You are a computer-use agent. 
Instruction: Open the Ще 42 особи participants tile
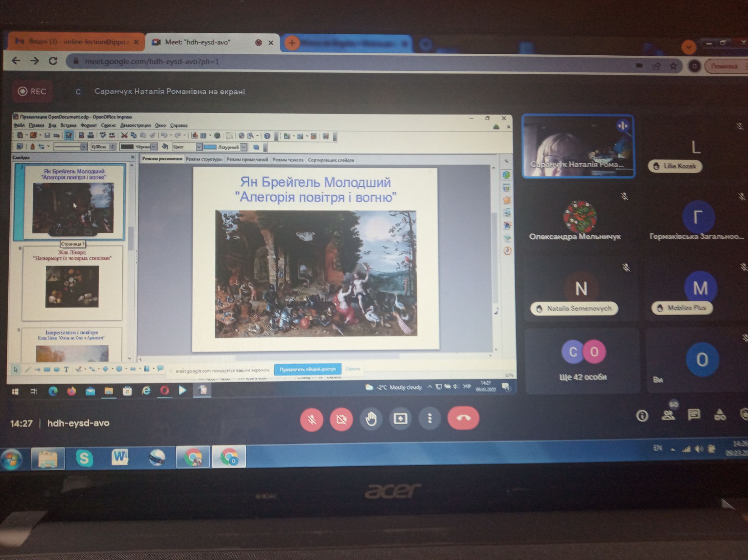[x=582, y=361]
